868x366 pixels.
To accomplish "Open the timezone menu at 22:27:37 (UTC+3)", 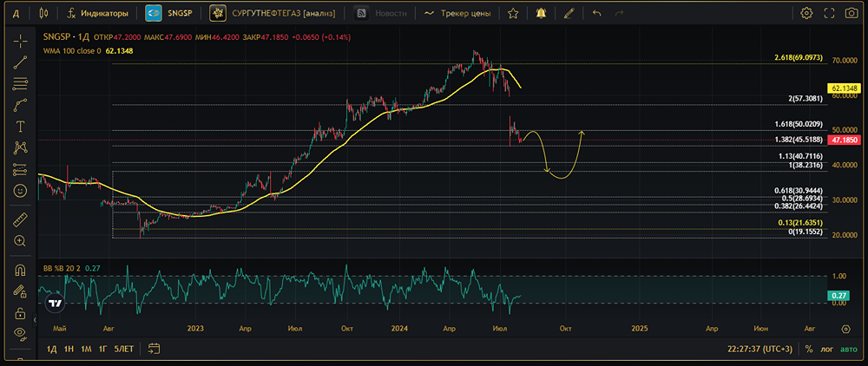I will pyautogui.click(x=761, y=349).
